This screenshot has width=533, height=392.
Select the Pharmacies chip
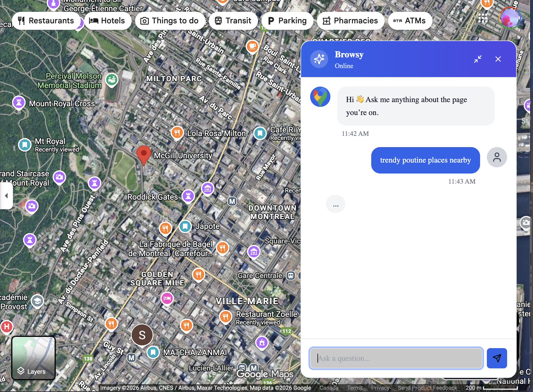point(350,21)
